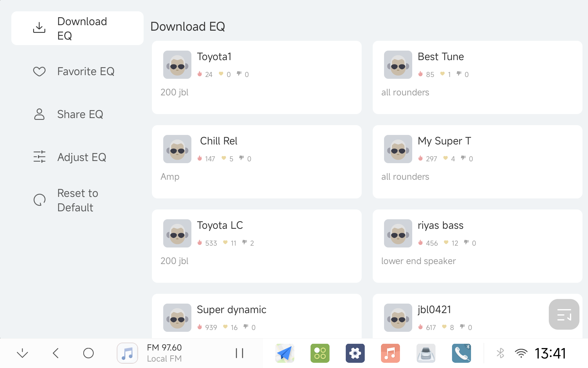This screenshot has height=368, width=588.
Task: Pause the FM 97.60 radio playback
Action: [x=239, y=353]
